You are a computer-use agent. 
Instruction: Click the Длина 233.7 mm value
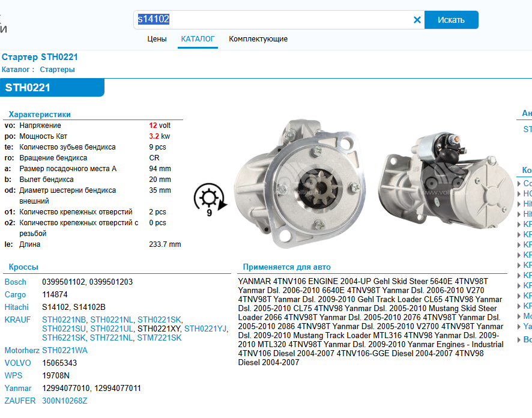coord(165,244)
